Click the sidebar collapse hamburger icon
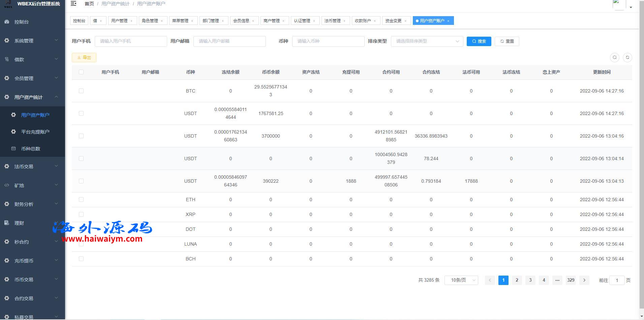Image resolution: width=644 pixels, height=320 pixels. pos(73,4)
